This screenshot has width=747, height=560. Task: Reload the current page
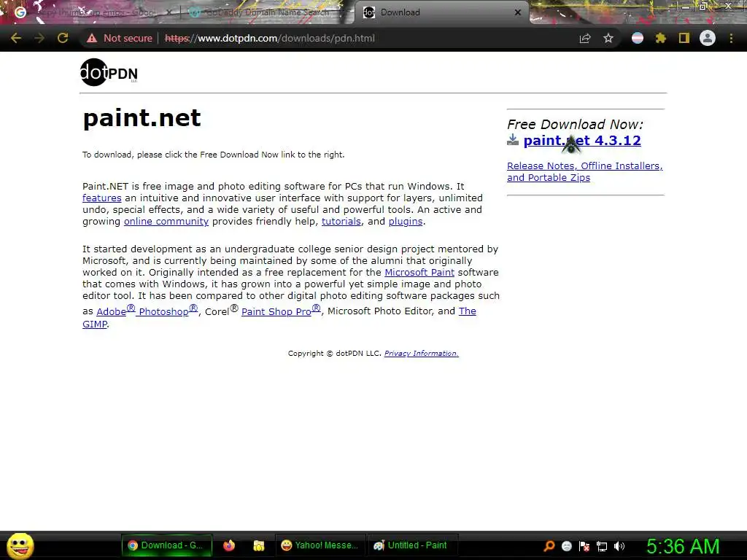tap(63, 38)
